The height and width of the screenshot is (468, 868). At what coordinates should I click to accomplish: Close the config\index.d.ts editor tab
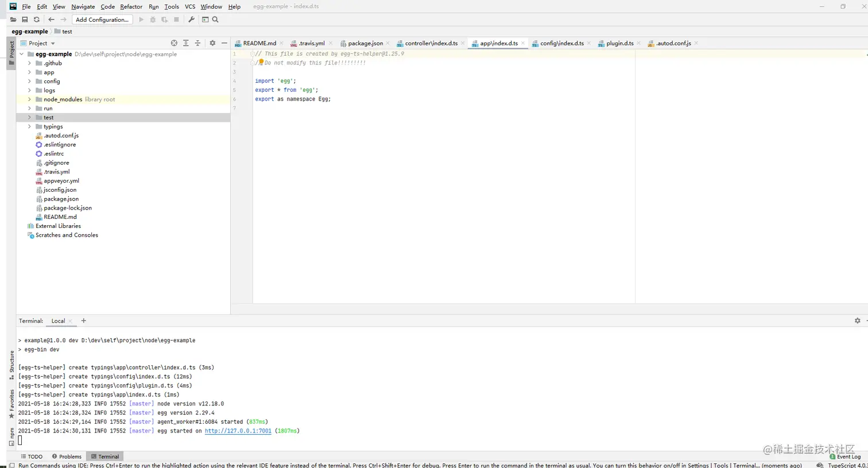tap(589, 43)
